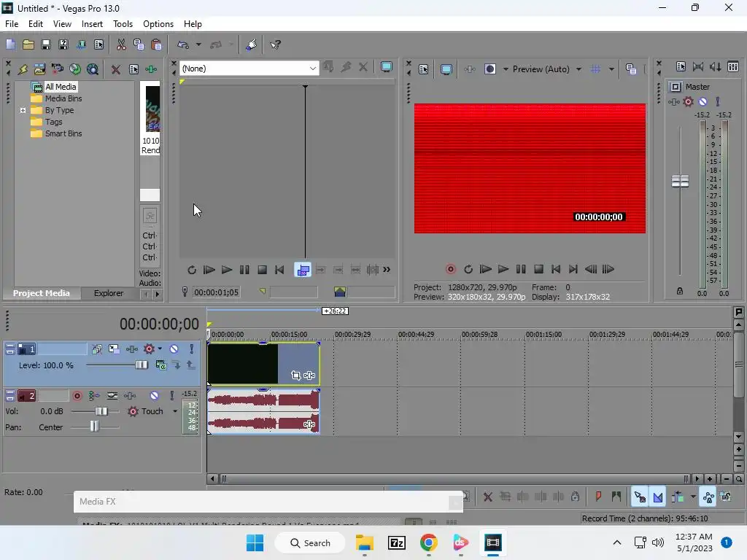Image resolution: width=747 pixels, height=560 pixels.
Task: Open the Edit menu
Action: [x=35, y=24]
